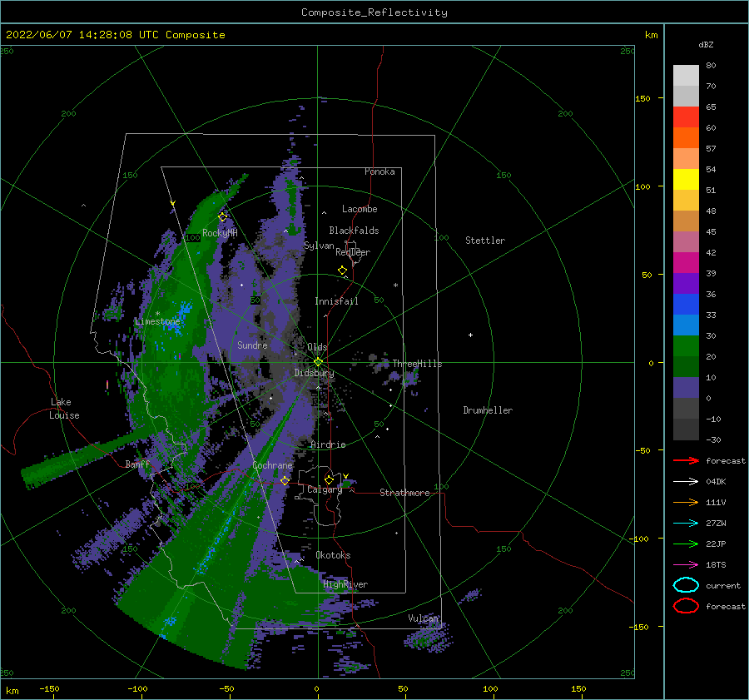Select the purple 10 dBZ swatch
This screenshot has height=700, width=749.
(x=686, y=387)
